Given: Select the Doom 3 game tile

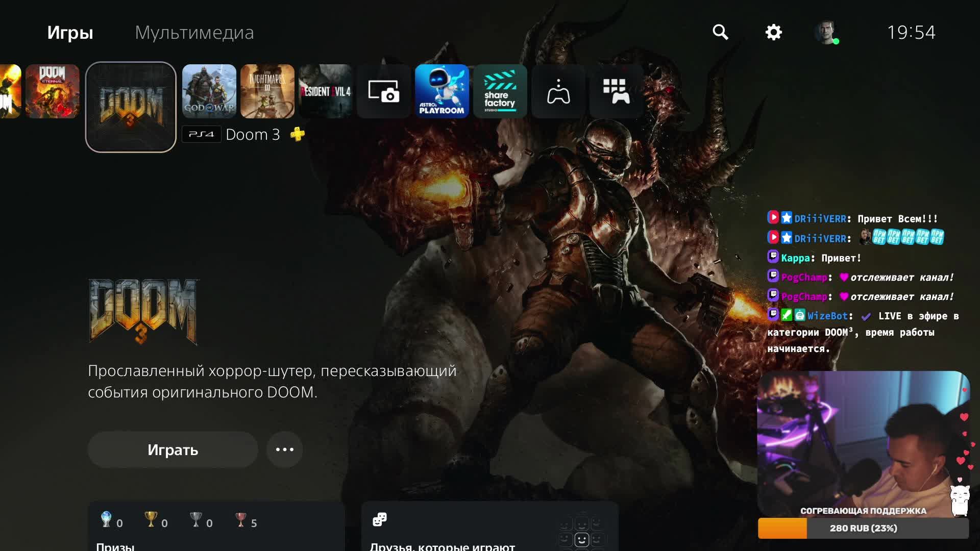Looking at the screenshot, I should [x=131, y=107].
